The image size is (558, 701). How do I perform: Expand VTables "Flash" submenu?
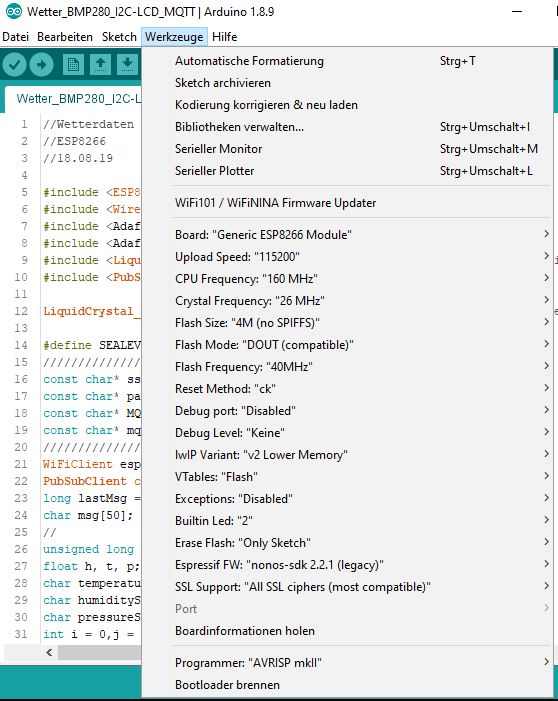(348, 477)
